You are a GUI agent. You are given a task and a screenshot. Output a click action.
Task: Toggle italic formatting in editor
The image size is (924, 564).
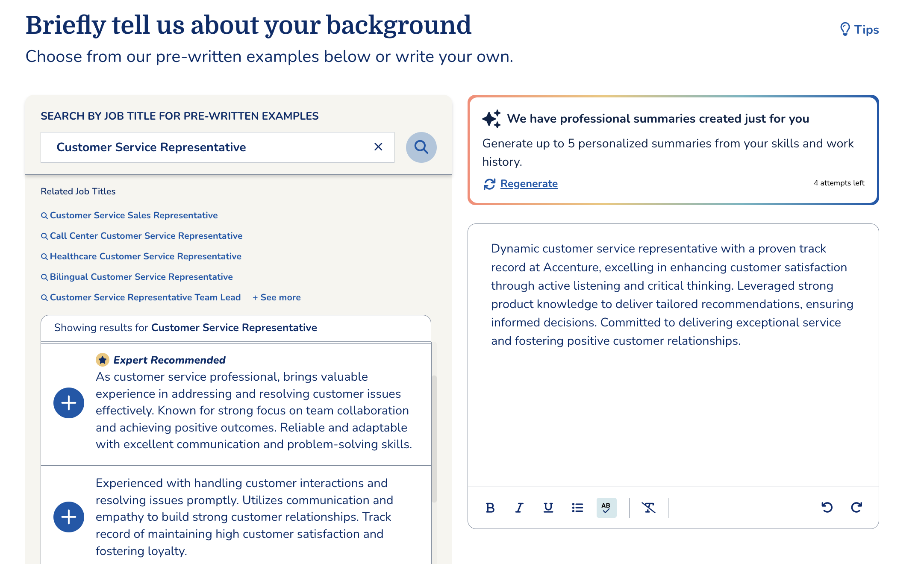pyautogui.click(x=519, y=508)
